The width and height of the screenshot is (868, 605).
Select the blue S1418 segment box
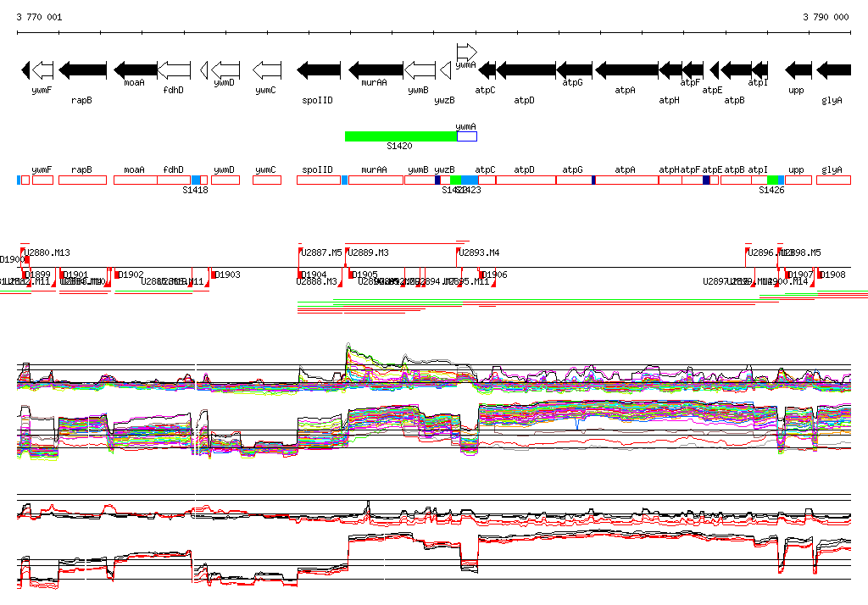click(x=196, y=180)
